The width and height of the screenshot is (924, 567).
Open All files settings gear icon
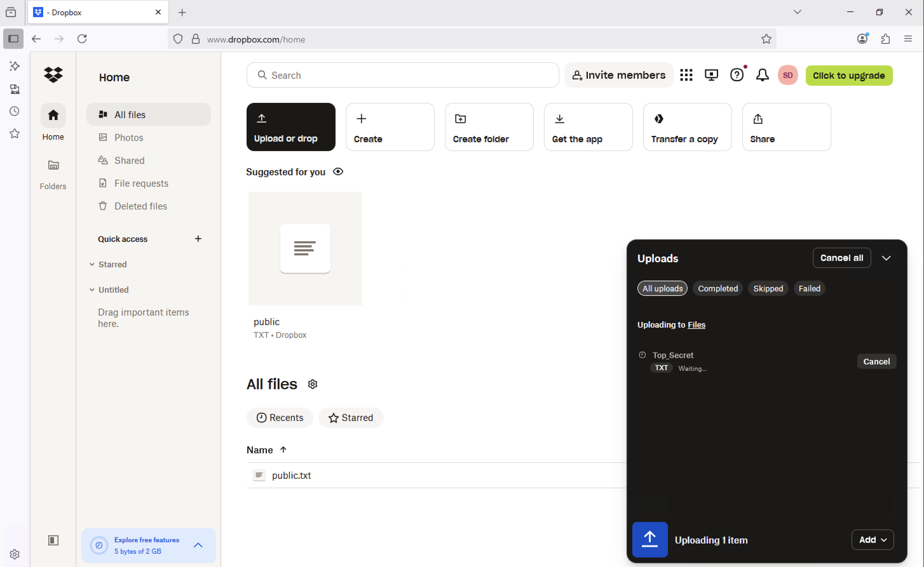pyautogui.click(x=313, y=384)
